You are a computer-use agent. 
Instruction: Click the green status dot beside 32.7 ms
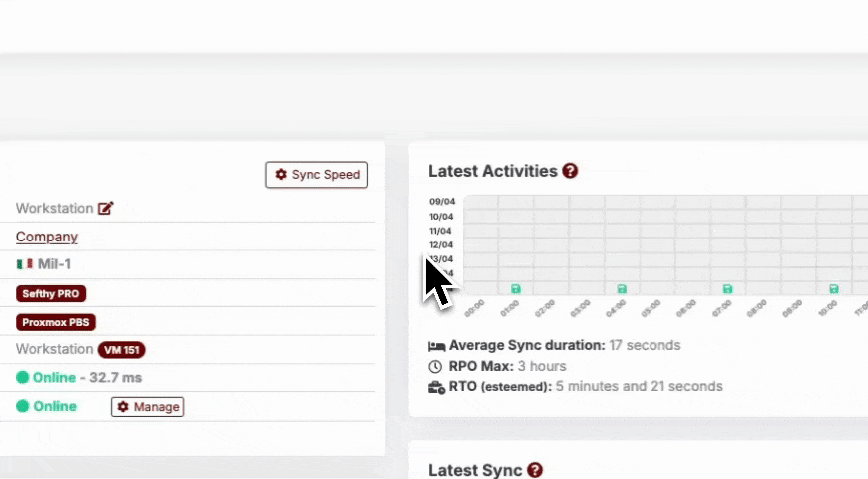(23, 378)
